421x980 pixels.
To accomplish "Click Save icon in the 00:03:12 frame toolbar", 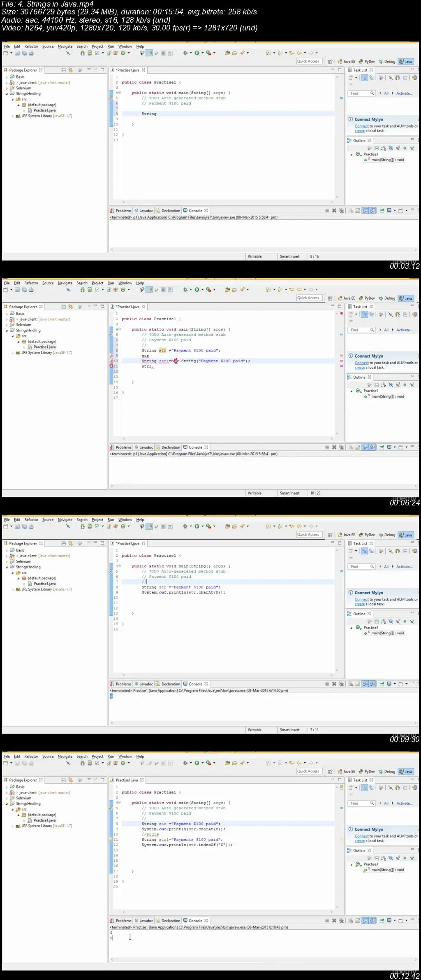I will point(17,53).
